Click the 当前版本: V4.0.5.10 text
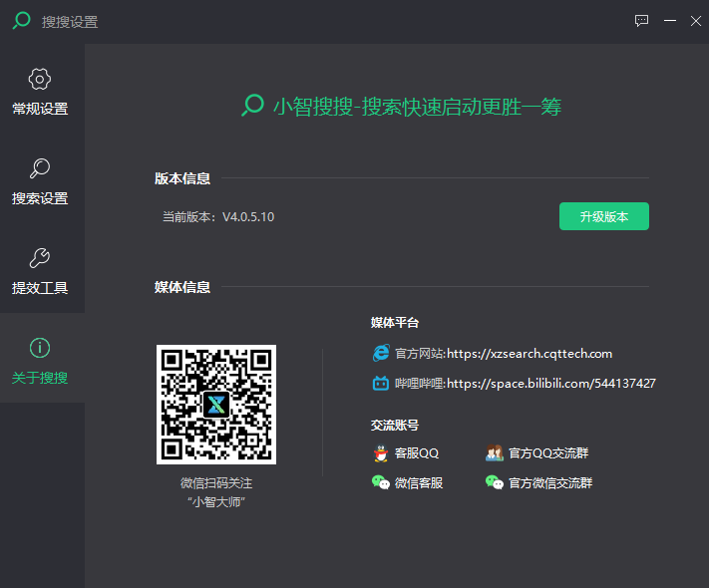This screenshot has width=709, height=588. click(x=218, y=217)
